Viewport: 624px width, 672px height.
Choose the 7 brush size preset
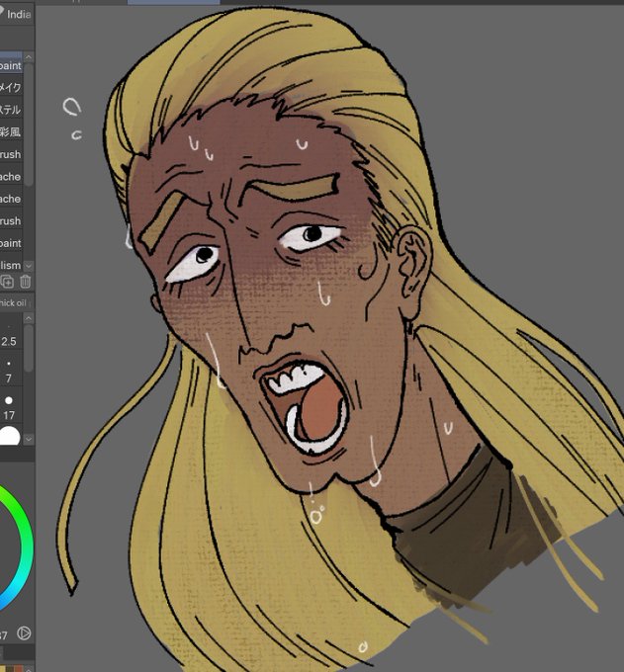[x=9, y=372]
